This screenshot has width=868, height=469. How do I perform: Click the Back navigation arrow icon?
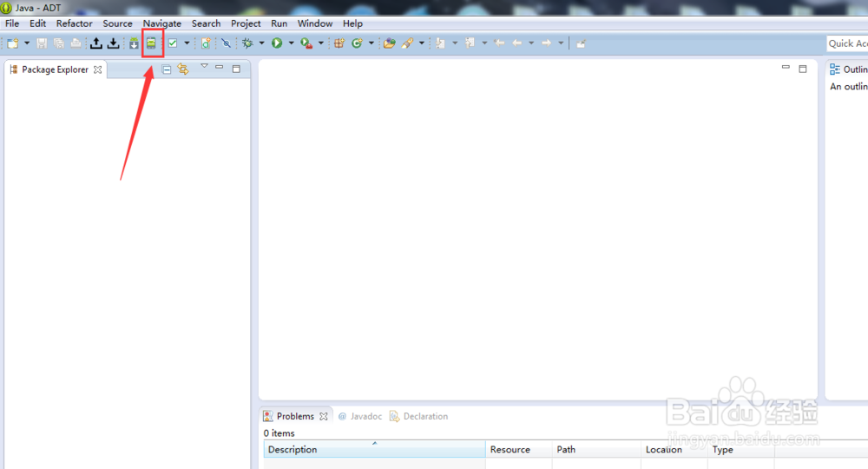coord(517,43)
